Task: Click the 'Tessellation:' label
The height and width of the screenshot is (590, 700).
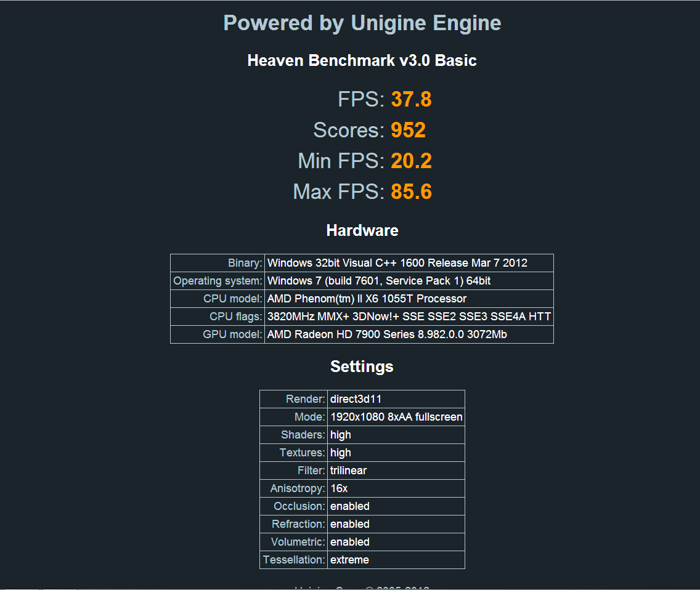Action: 294,560
